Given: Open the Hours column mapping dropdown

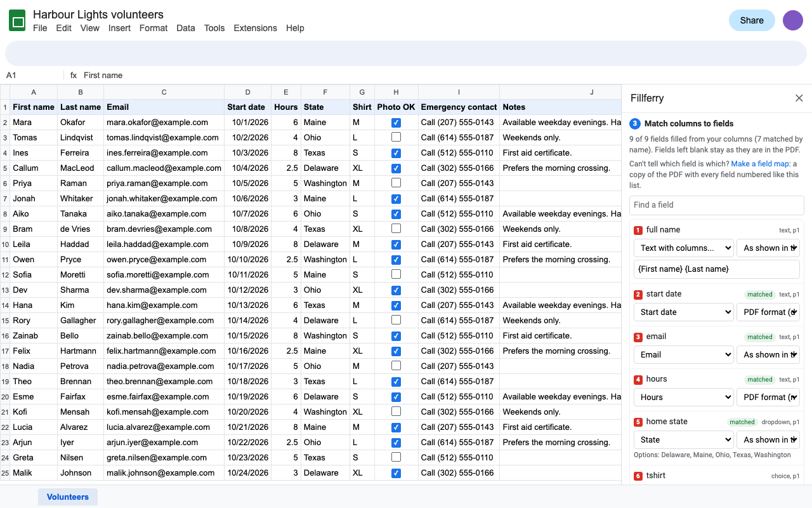Looking at the screenshot, I should (684, 397).
